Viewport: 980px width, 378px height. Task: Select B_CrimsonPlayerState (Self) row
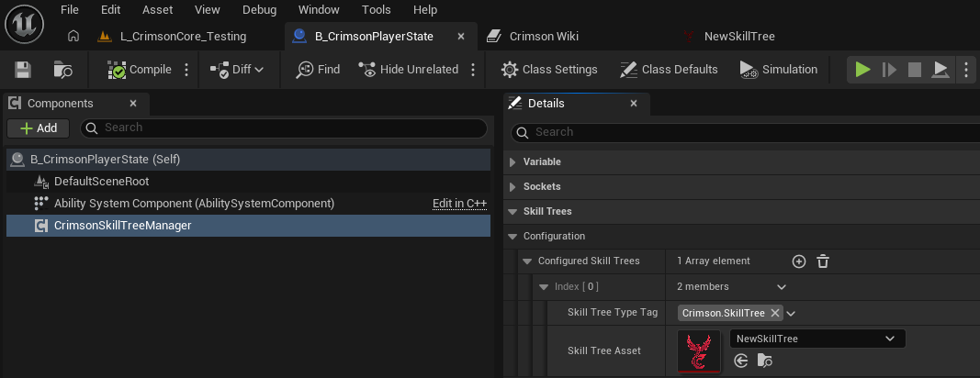pyautogui.click(x=248, y=160)
